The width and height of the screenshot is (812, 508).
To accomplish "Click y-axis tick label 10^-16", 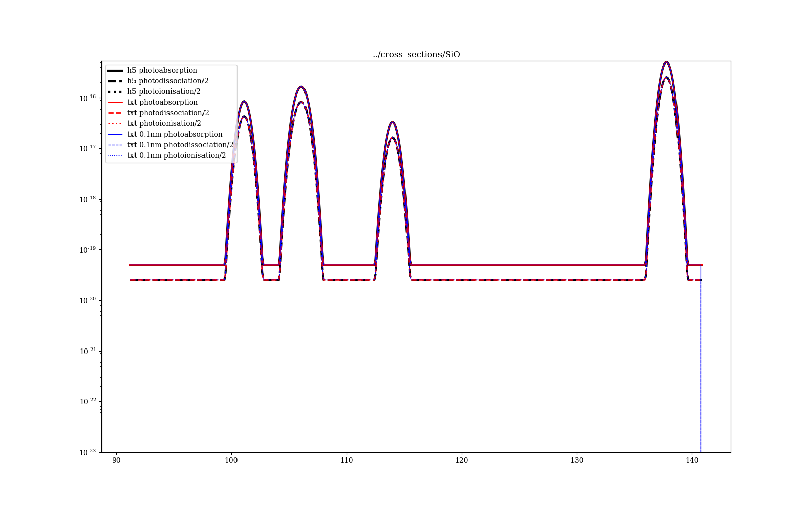I will [x=88, y=98].
